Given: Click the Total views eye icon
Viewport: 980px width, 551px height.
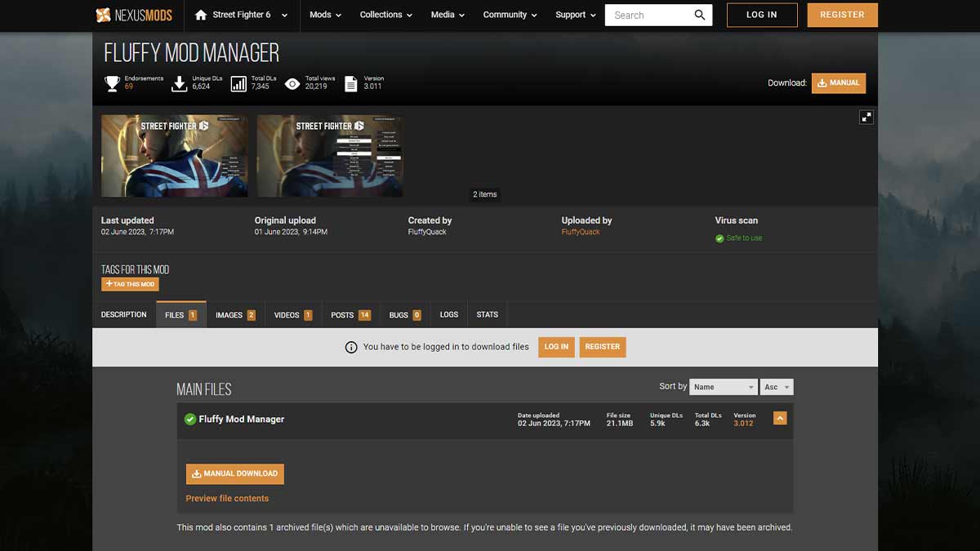Looking at the screenshot, I should pyautogui.click(x=293, y=83).
